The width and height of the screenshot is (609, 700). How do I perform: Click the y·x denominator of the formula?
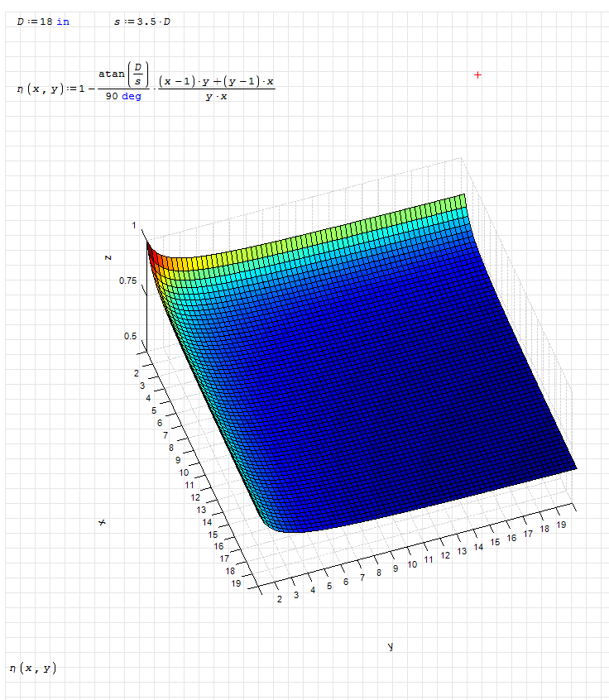[216, 97]
